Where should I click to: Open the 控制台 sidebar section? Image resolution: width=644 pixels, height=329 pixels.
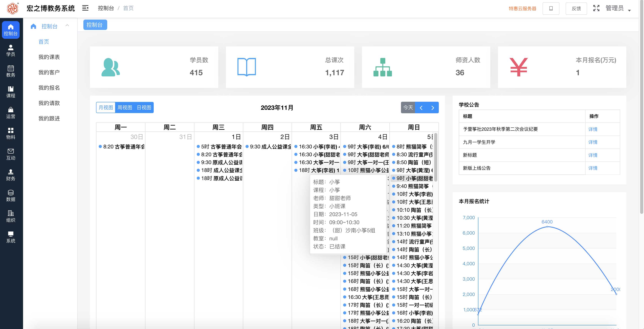coord(11,30)
